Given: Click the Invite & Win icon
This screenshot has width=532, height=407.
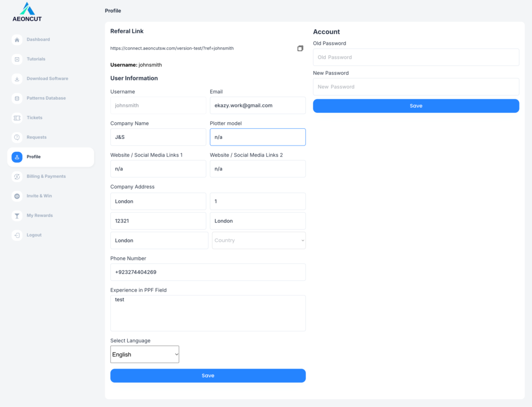Looking at the screenshot, I should pos(17,196).
